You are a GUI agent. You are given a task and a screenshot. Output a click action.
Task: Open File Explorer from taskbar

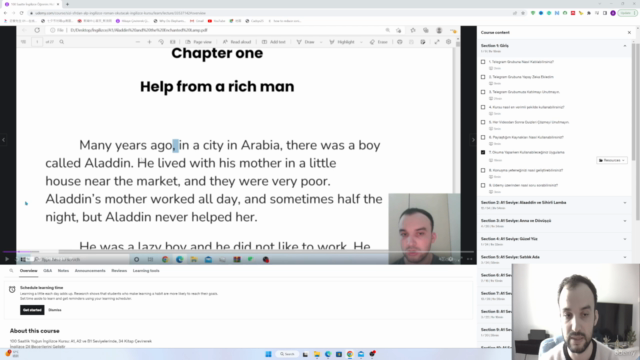pos(317,354)
